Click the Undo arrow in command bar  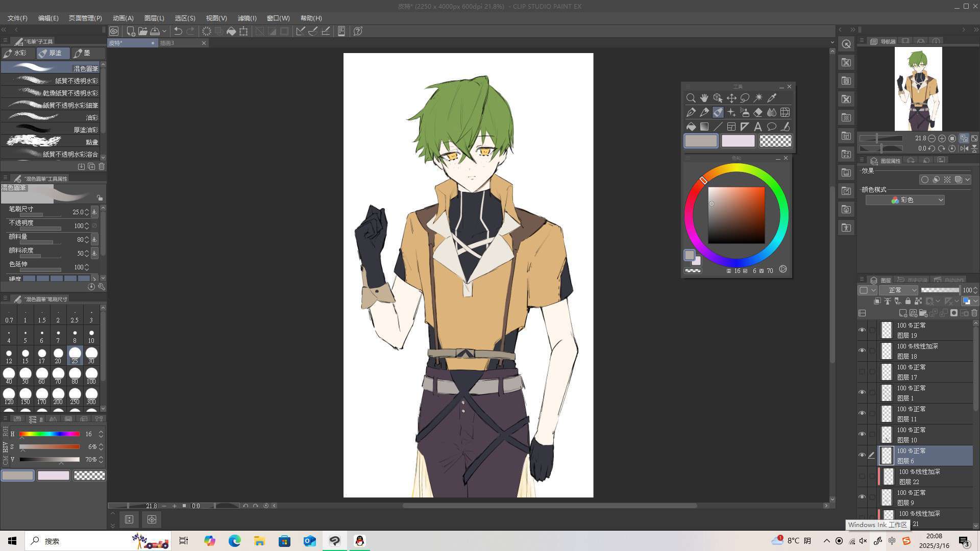pyautogui.click(x=178, y=31)
